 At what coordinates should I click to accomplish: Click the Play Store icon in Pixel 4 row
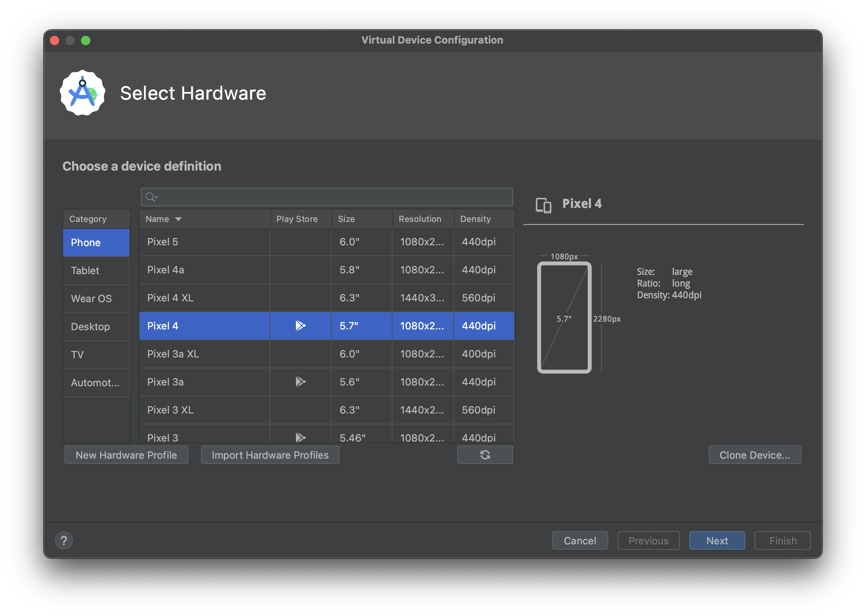300,326
